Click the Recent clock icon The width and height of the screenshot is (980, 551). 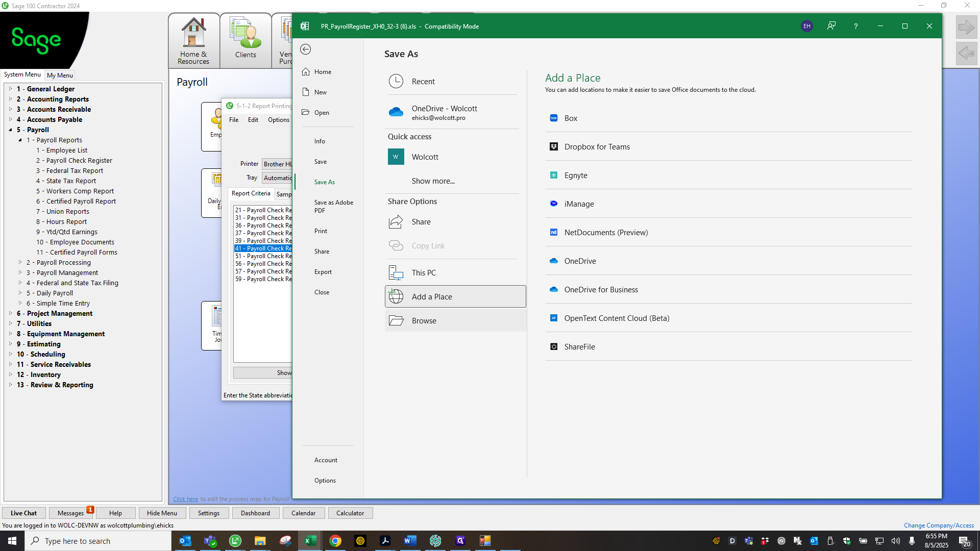396,81
